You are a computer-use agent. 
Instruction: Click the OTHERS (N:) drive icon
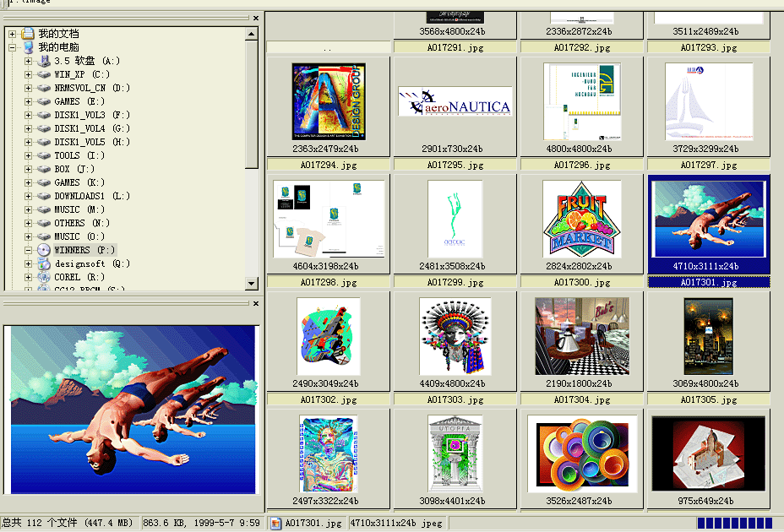(44, 223)
